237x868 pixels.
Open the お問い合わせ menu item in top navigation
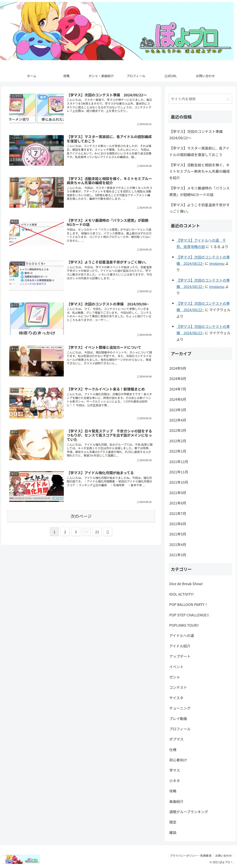pyautogui.click(x=205, y=76)
